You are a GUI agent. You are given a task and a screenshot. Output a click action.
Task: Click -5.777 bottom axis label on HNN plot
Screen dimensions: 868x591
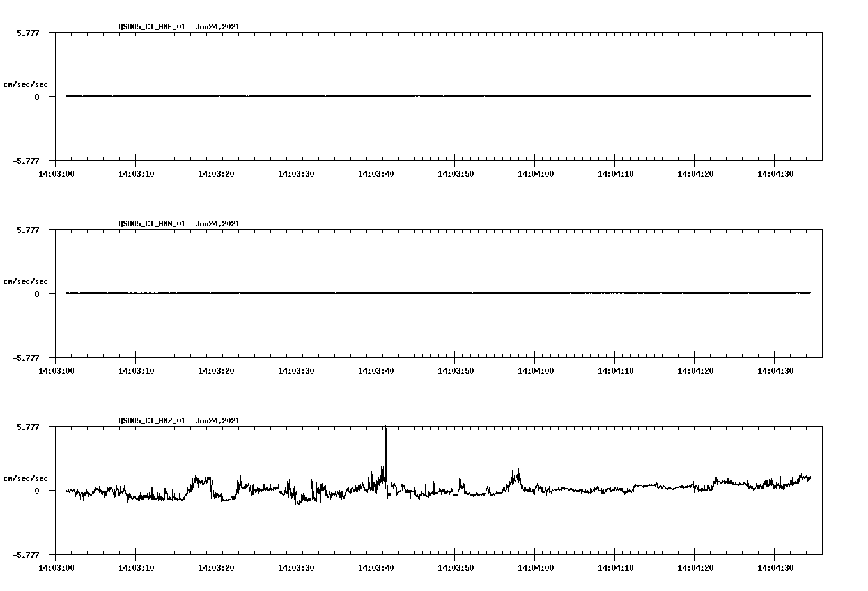(x=26, y=358)
